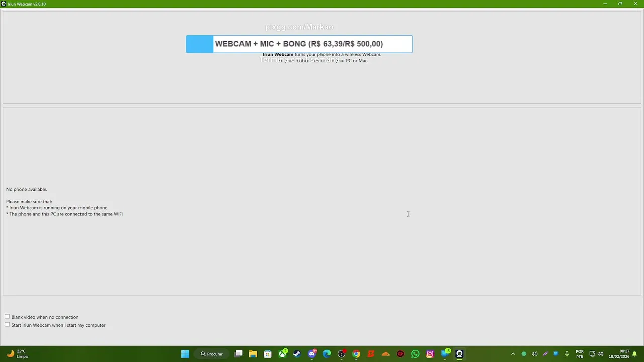The height and width of the screenshot is (362, 644).
Task: Open the clock showing 00:27 and 18/02/2026
Action: pyautogui.click(x=619, y=354)
